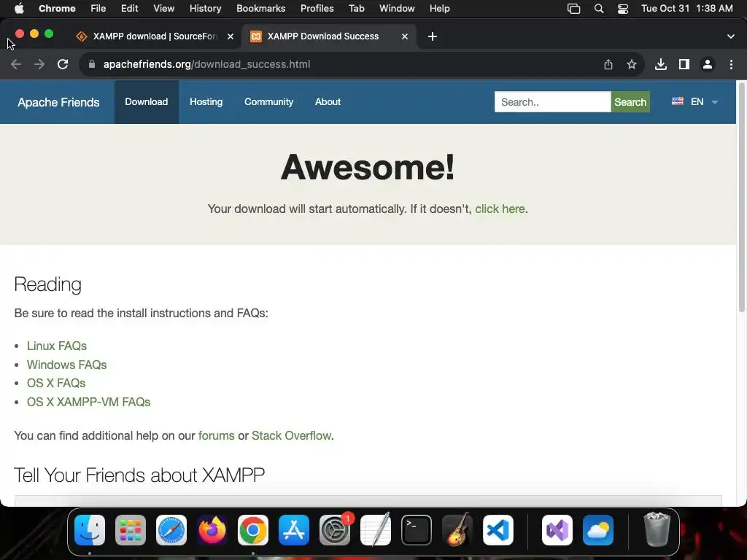Open Launchpad from the Dock
Viewport: 747px width, 560px height.
pos(131,530)
